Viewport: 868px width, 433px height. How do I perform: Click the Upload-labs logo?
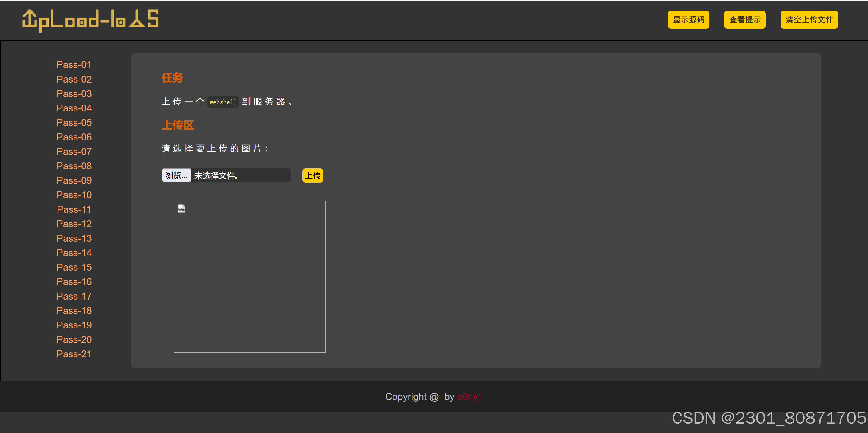point(90,20)
